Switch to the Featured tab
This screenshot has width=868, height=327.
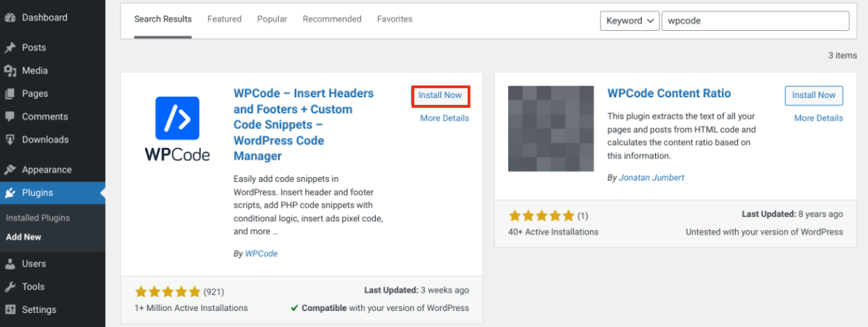[225, 19]
